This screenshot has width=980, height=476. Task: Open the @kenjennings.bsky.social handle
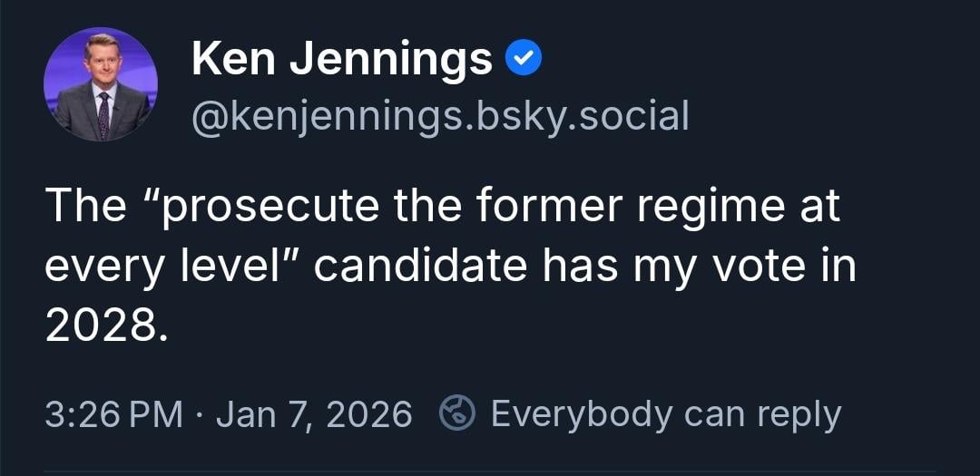(440, 116)
